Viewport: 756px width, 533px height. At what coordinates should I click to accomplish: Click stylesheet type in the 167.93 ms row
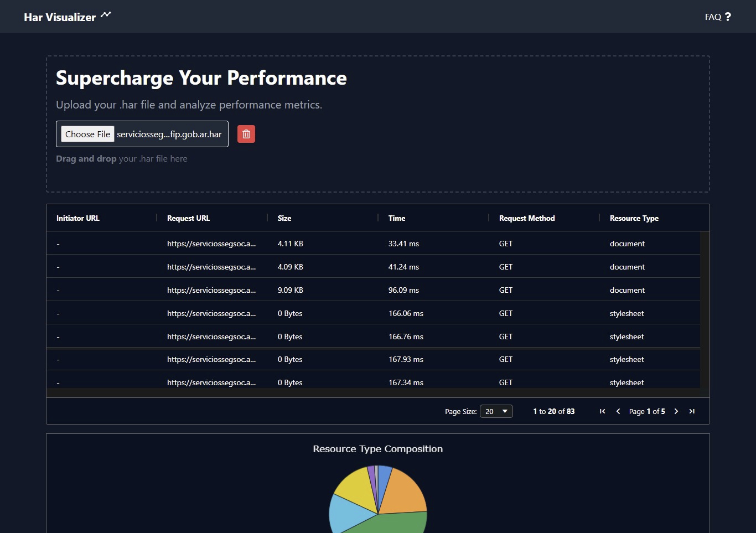point(627,359)
